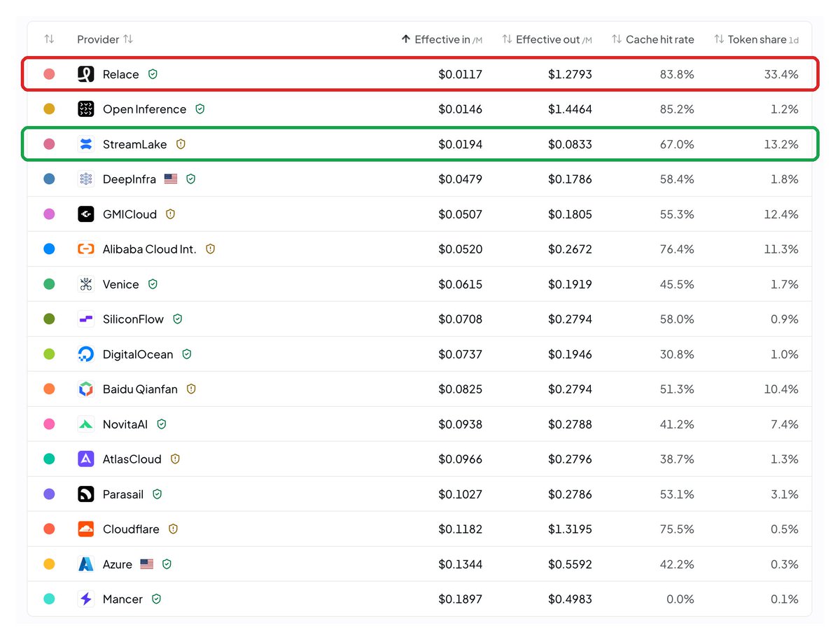Click DigitalOcean cache hit rate 30.8%
This screenshot has width=840, height=640.
pos(677,354)
